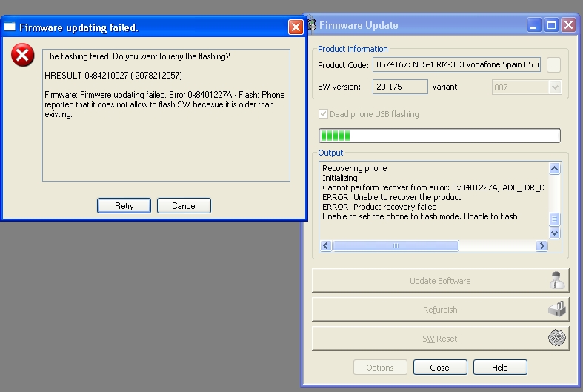Click the Output scroll left arrow
Screen dimensions: 583x392
326,245
